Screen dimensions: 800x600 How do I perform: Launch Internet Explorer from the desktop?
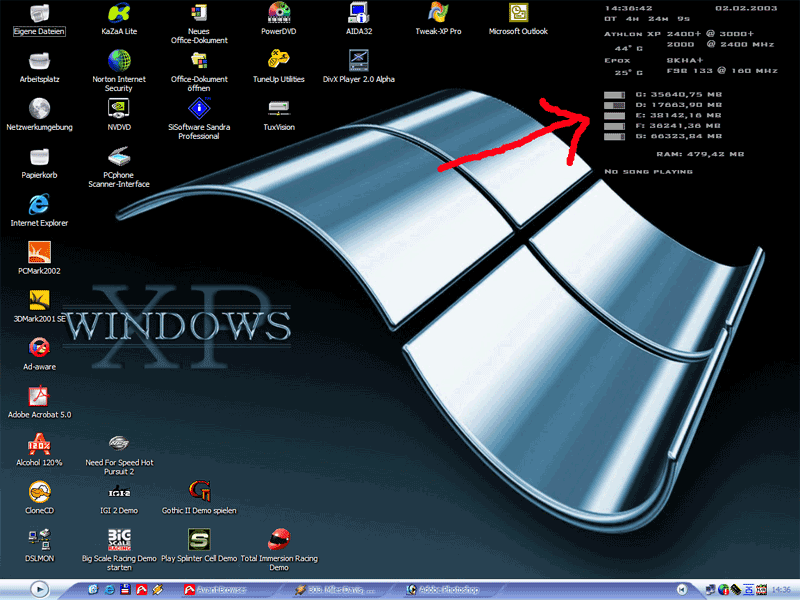pyautogui.click(x=39, y=210)
